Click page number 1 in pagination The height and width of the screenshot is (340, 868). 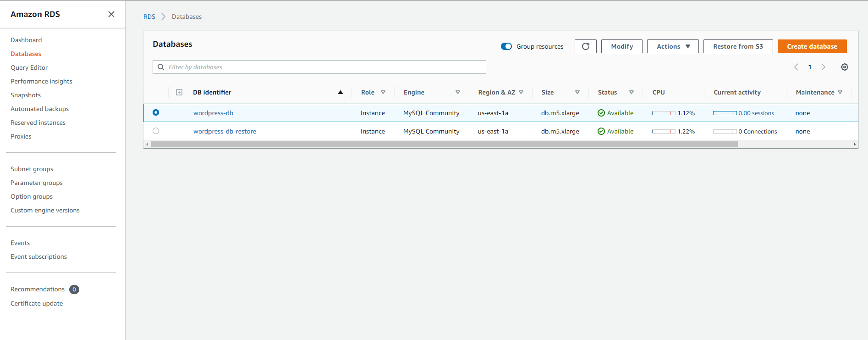point(810,67)
